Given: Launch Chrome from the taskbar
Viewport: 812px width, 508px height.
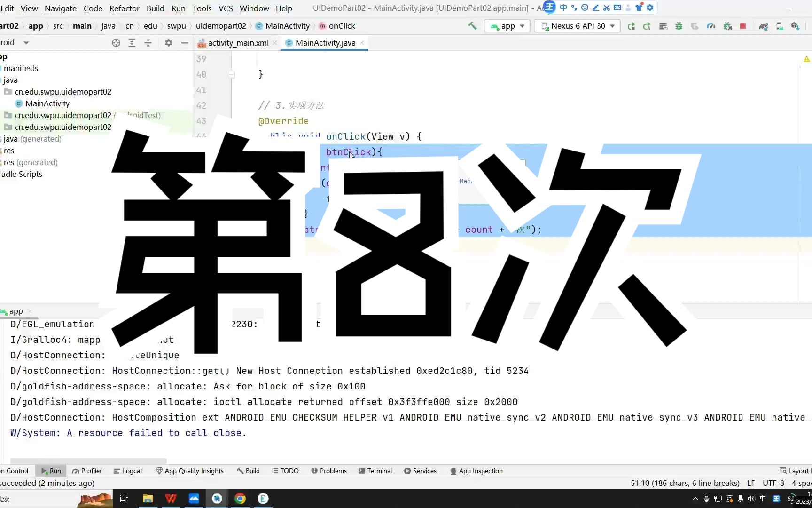Looking at the screenshot, I should 240,499.
